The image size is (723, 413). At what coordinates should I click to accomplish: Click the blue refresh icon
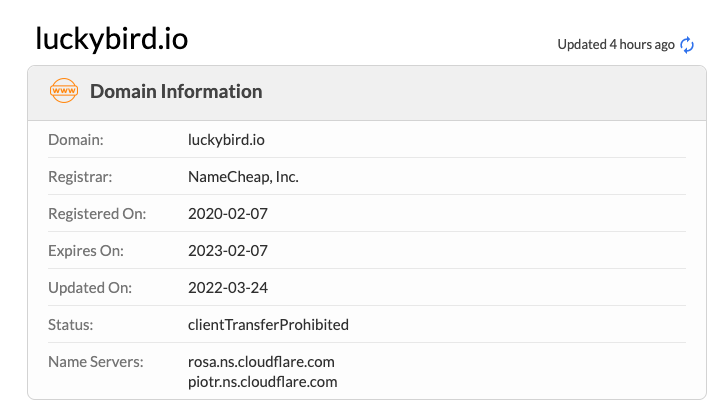pos(687,45)
